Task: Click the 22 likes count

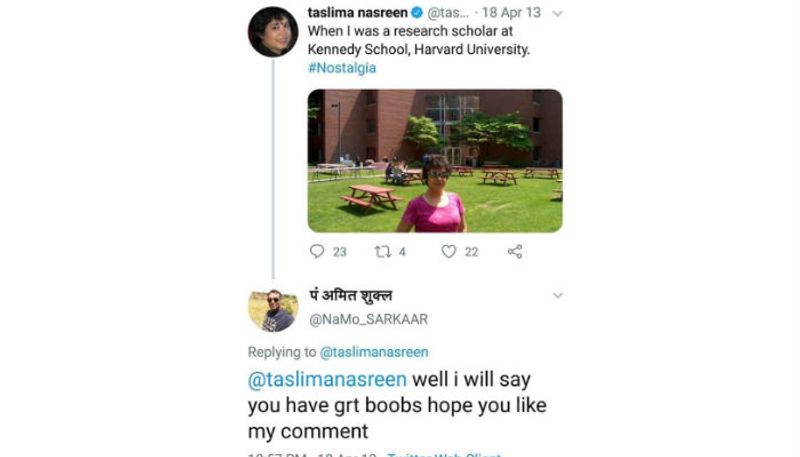Action: pyautogui.click(x=471, y=252)
